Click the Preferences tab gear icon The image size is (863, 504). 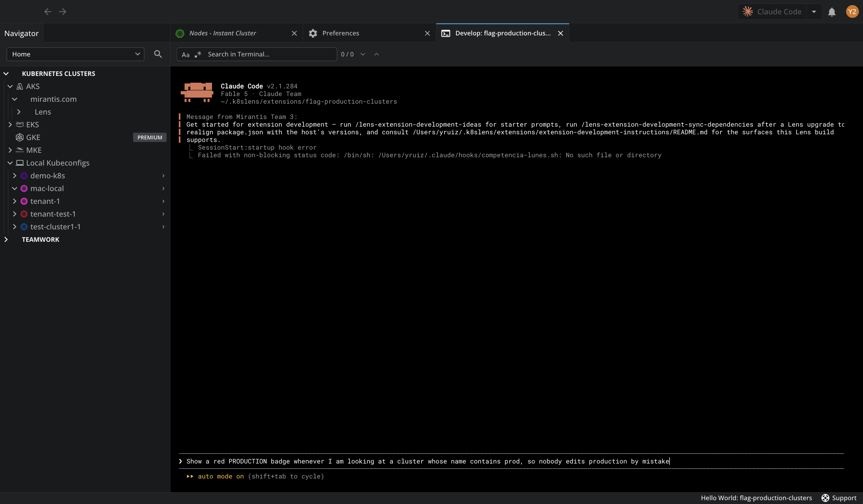coord(313,33)
